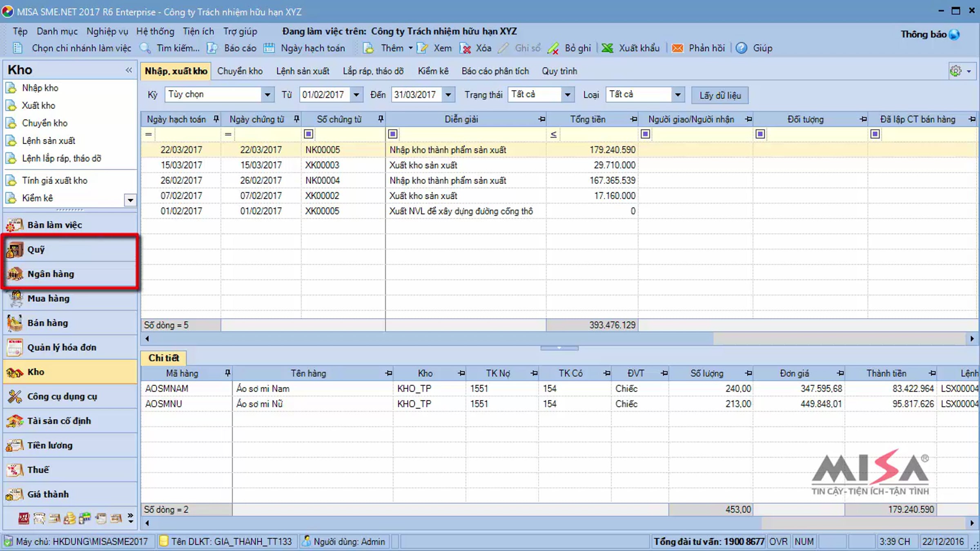Open Tính giá xuất kho link

pos(55,180)
